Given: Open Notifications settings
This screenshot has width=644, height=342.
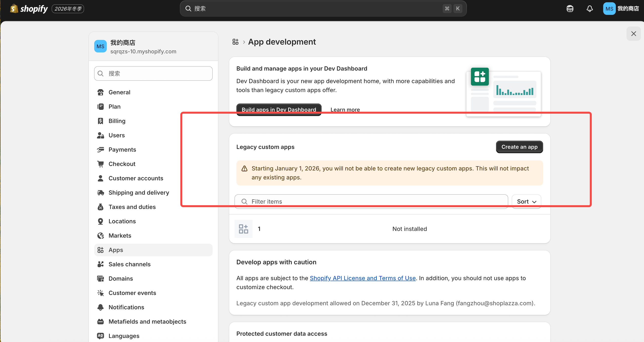Looking at the screenshot, I should coord(126,307).
